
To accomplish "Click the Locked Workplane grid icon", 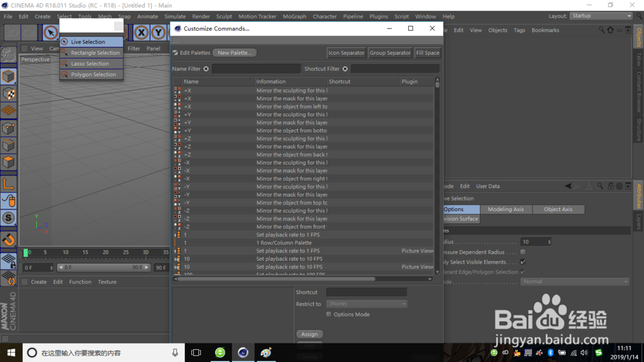I will tap(8, 260).
